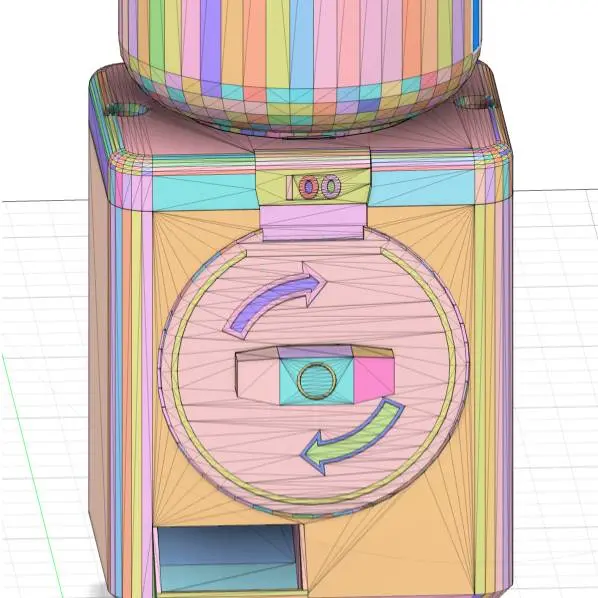Select the cyan band left of the 100 marking
Image resolution: width=598 pixels, height=598 pixels.
coord(204,191)
